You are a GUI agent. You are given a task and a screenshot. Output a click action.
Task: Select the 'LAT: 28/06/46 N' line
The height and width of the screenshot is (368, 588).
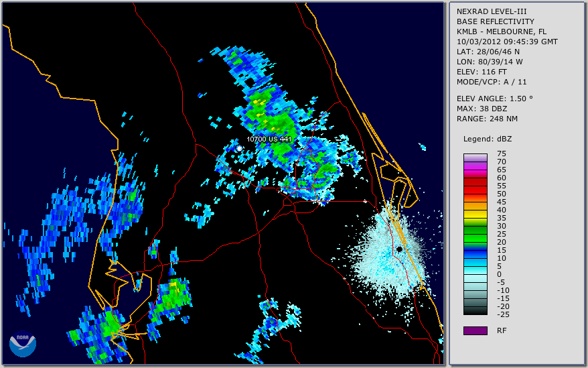point(488,52)
